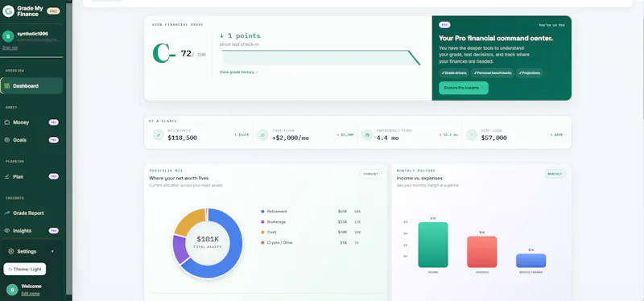The image size is (644, 301).
Task: Click the red Crypto / Other legend dot
Action: click(262, 243)
